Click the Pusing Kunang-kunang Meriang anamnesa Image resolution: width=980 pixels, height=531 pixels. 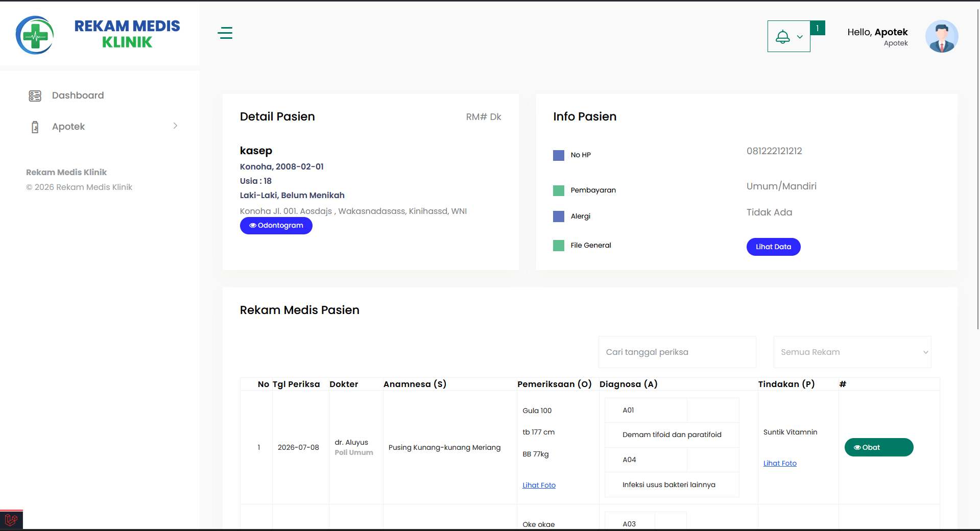pyautogui.click(x=444, y=447)
